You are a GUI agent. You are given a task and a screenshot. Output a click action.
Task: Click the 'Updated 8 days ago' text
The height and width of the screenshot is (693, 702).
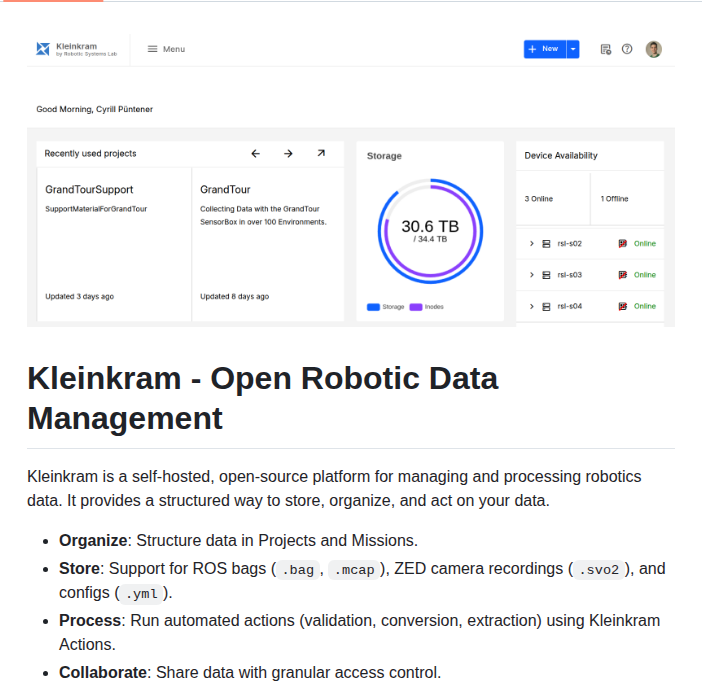[235, 296]
